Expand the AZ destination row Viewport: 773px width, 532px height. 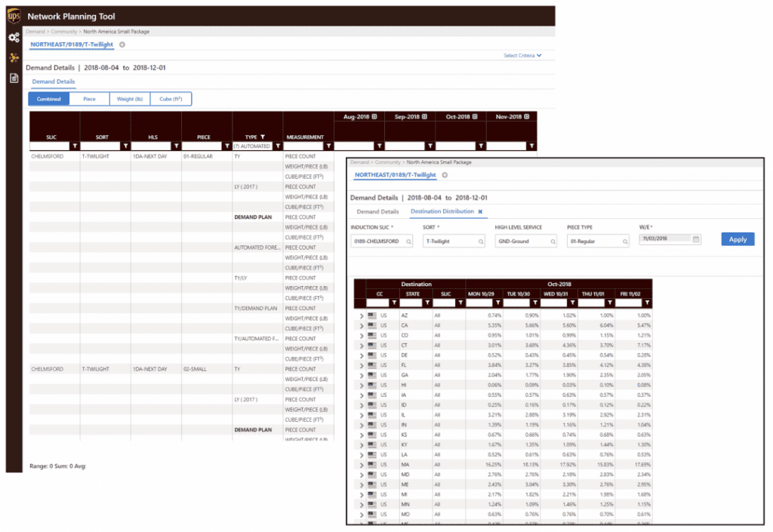361,315
